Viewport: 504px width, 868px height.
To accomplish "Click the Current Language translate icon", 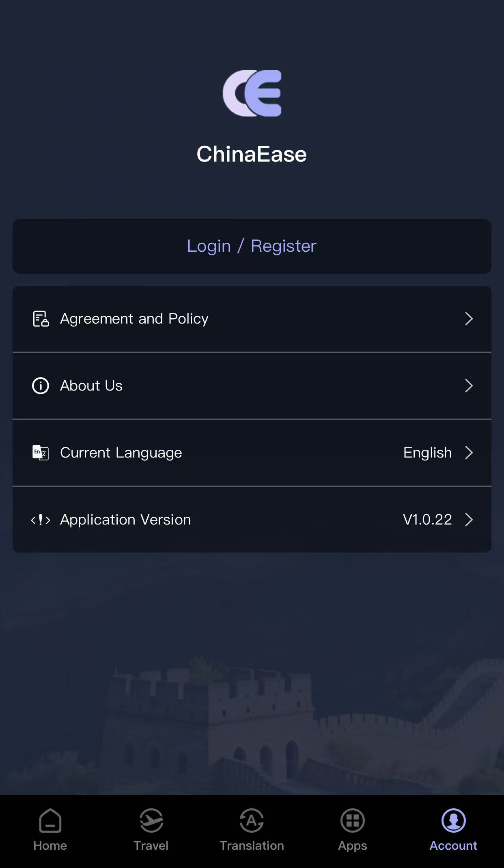I will click(41, 453).
